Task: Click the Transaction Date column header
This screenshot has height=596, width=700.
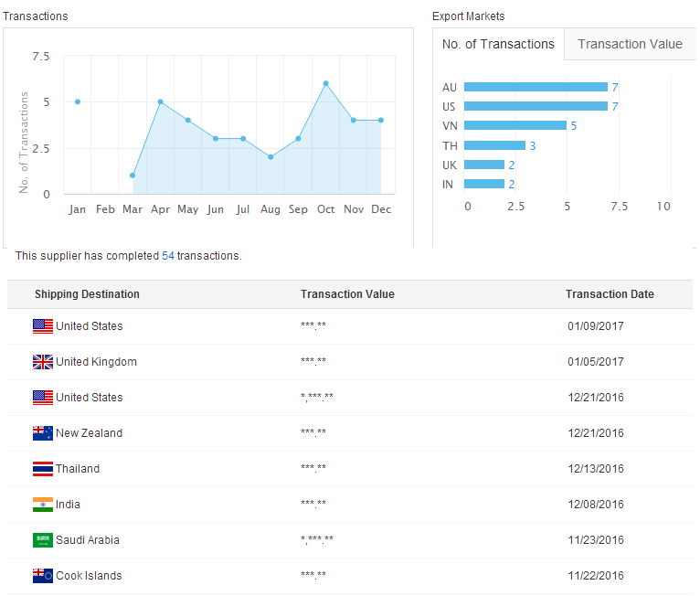Action: click(610, 294)
